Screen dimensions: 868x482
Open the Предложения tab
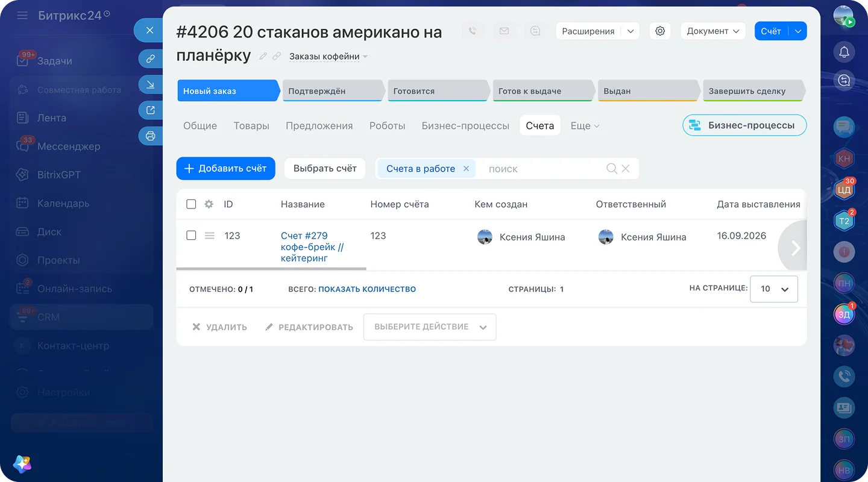319,126
